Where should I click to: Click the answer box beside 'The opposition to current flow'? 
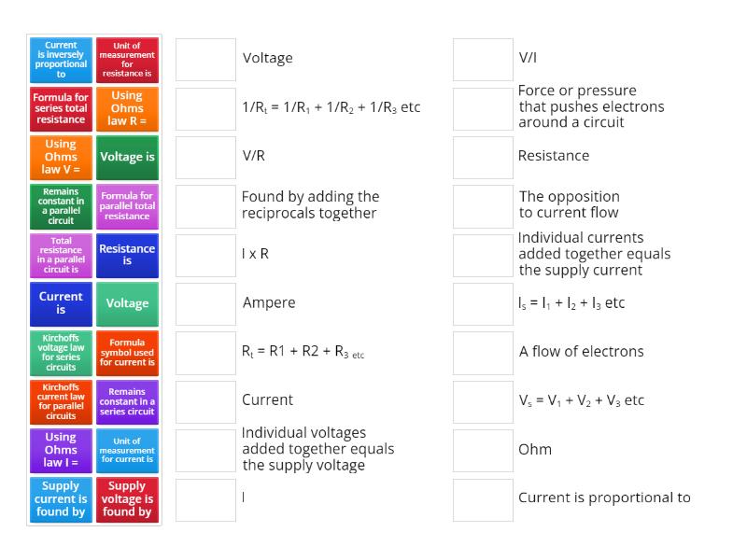pyautogui.click(x=483, y=206)
